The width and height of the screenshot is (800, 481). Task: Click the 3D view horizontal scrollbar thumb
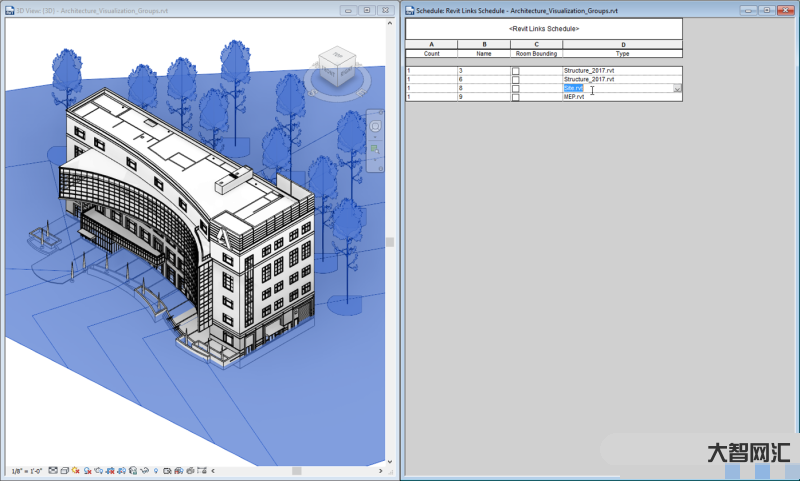point(296,470)
